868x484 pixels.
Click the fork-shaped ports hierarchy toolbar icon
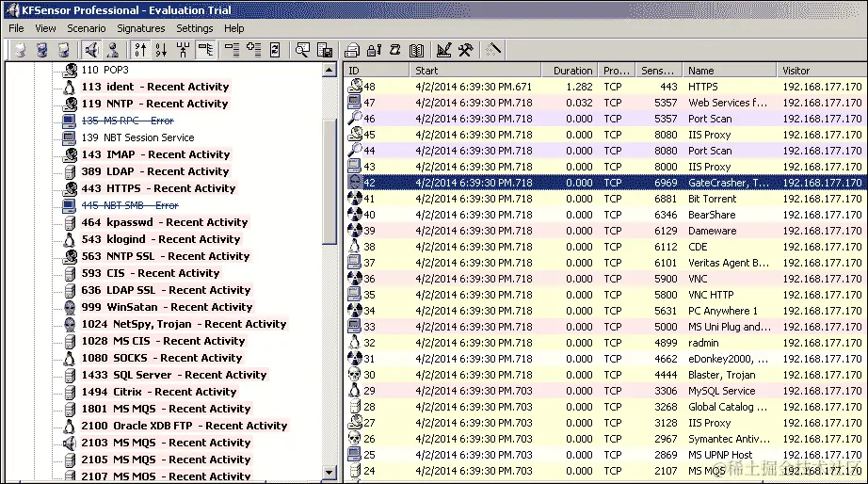coord(184,50)
